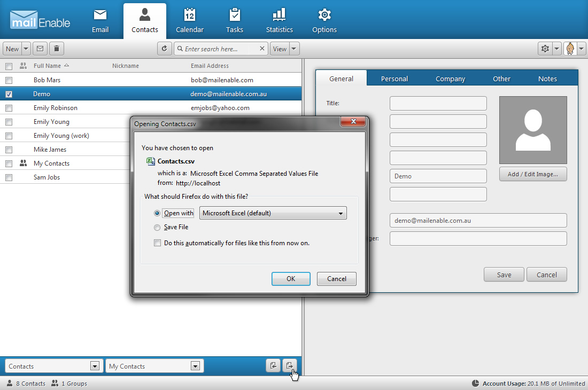Click the Account Usage pie icon

click(x=475, y=383)
